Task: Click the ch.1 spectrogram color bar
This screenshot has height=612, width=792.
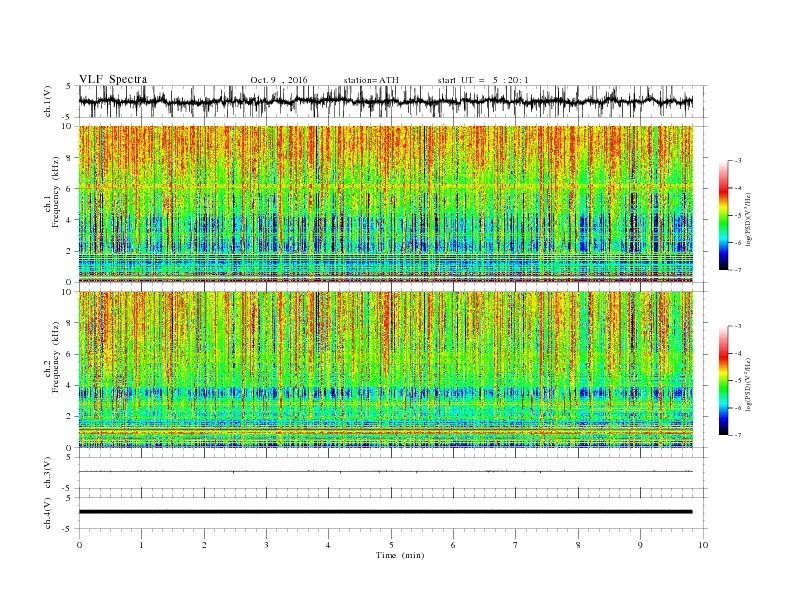Action: tap(723, 215)
